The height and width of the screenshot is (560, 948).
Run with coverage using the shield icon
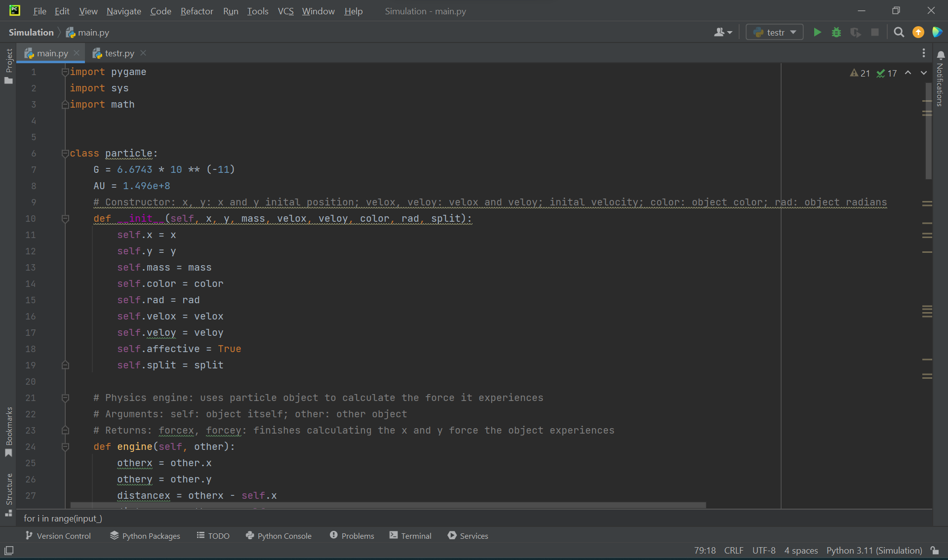[856, 32]
